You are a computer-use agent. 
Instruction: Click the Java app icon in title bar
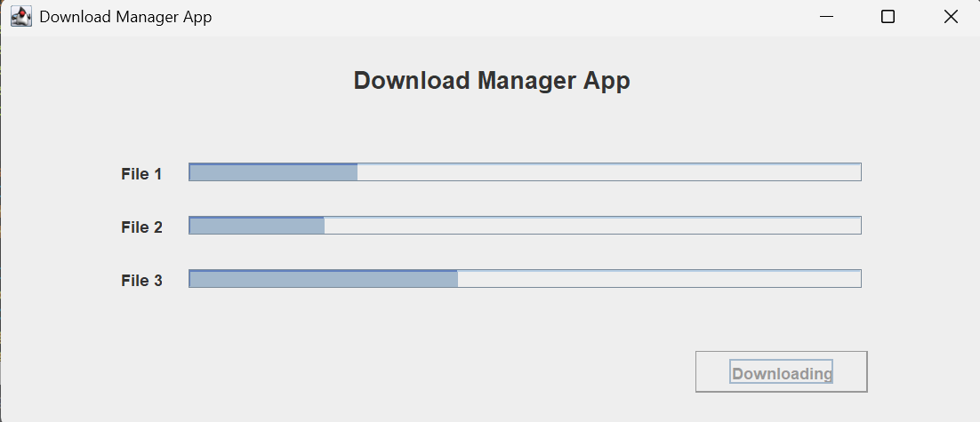pyautogui.click(x=20, y=17)
